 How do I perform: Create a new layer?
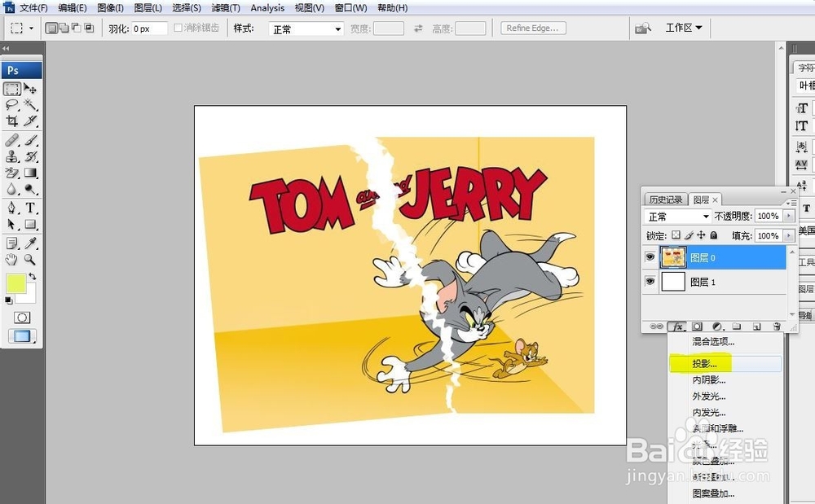coord(757,327)
